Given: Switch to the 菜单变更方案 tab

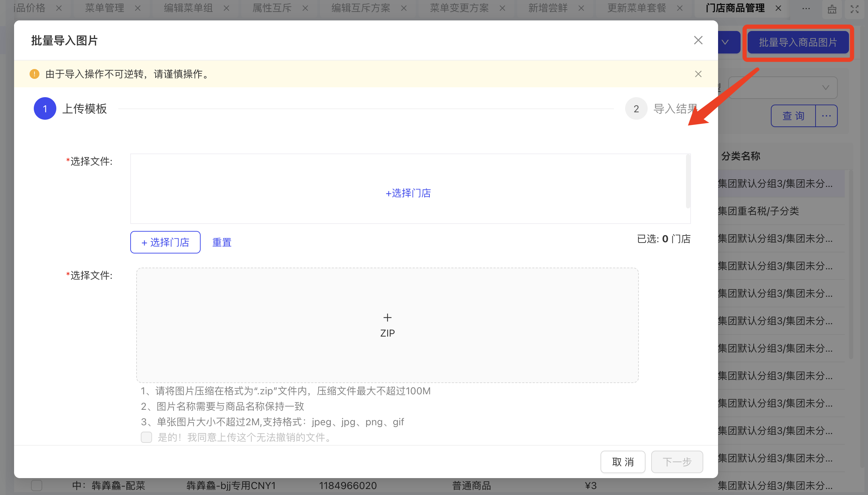Looking at the screenshot, I should pos(459,8).
